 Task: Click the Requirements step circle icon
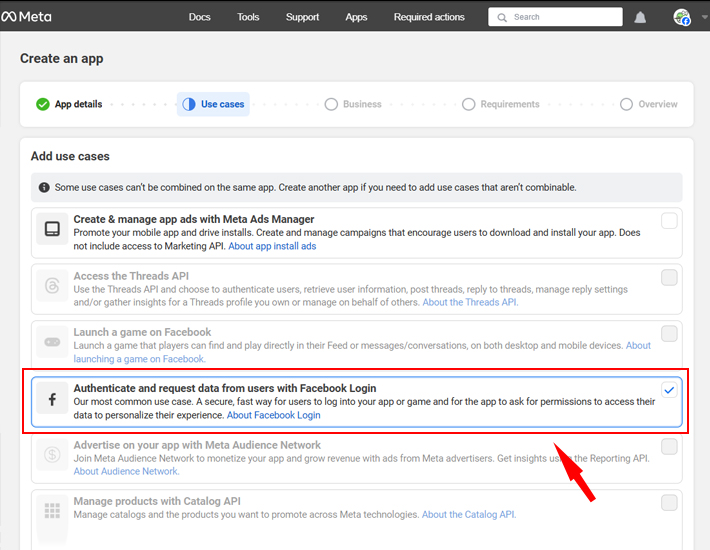click(469, 104)
